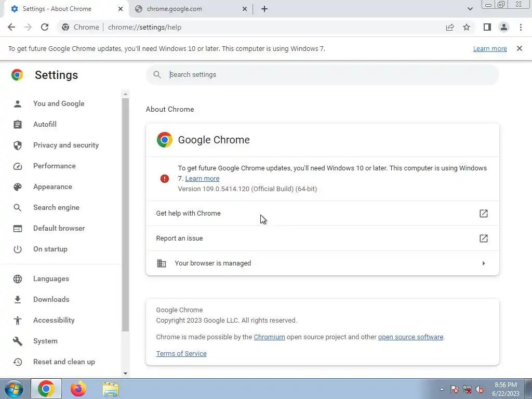This screenshot has width=532, height=399.
Task: Click the Downloads arrow icon
Action: pyautogui.click(x=18, y=300)
